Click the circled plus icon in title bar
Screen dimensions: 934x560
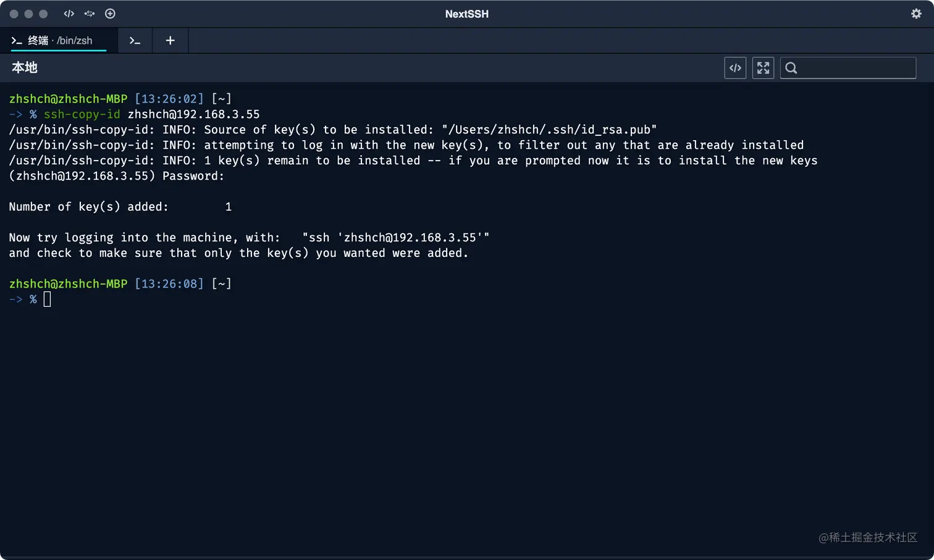point(110,14)
